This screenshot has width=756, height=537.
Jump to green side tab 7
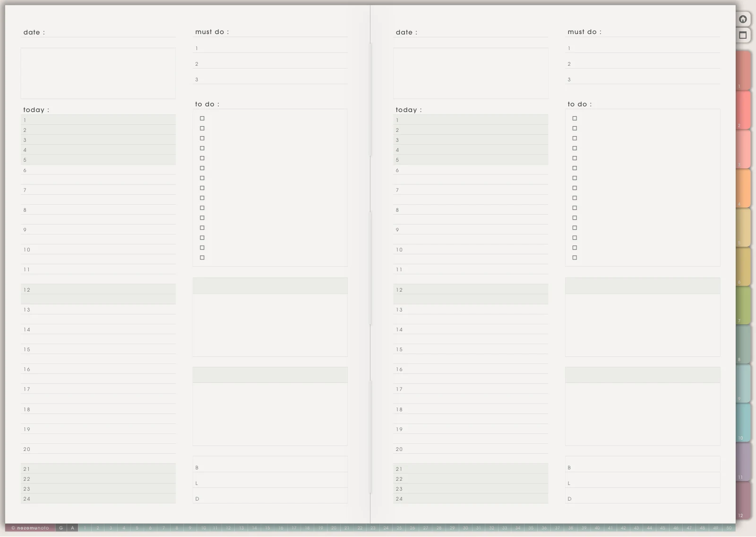743,305
